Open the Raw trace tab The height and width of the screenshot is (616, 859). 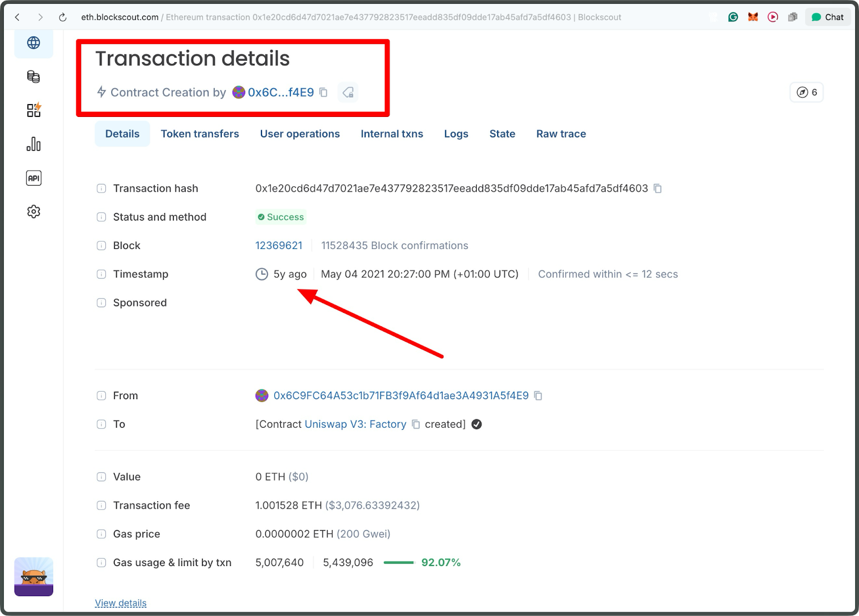pyautogui.click(x=560, y=134)
